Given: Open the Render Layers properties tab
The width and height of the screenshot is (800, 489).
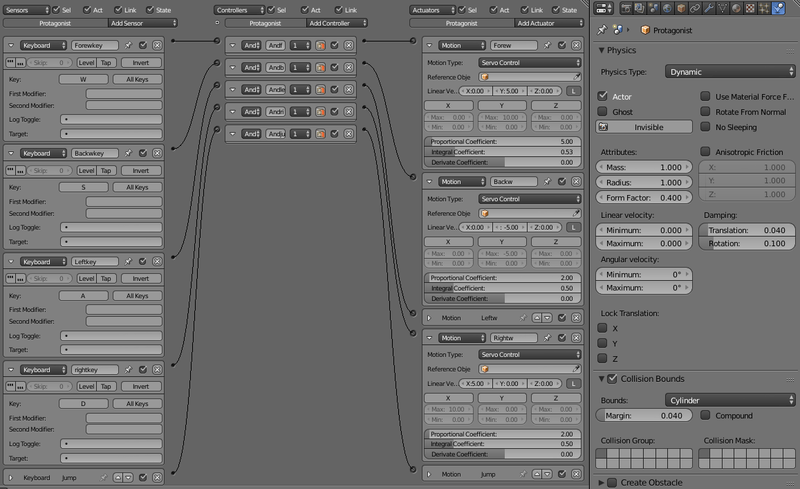Looking at the screenshot, I should [640, 8].
